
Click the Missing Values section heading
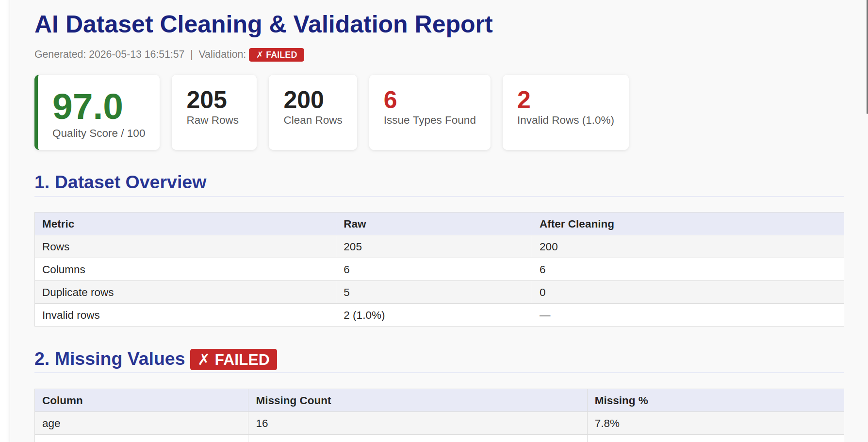[x=110, y=359]
